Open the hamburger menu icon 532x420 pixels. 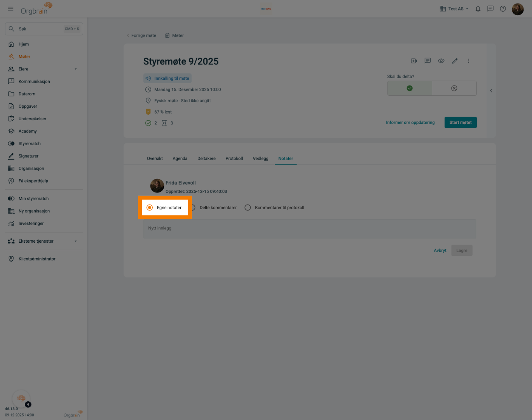point(10,9)
